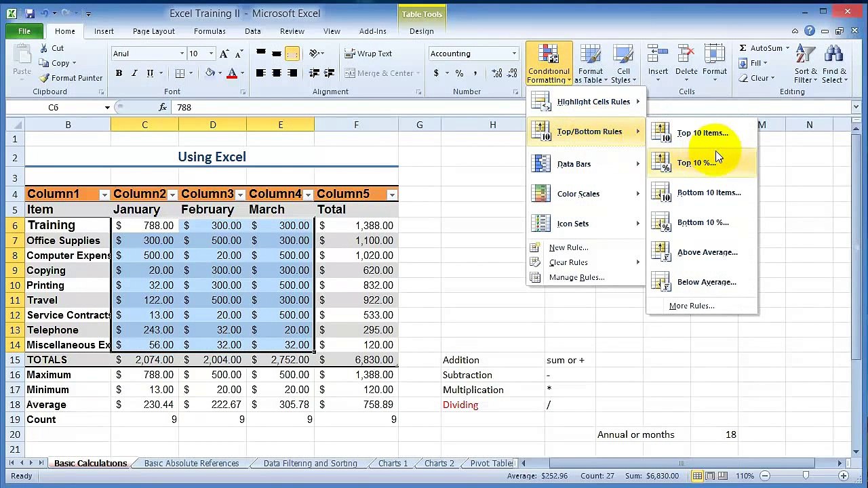
Task: Choose Top 10 % rule
Action: pyautogui.click(x=702, y=163)
